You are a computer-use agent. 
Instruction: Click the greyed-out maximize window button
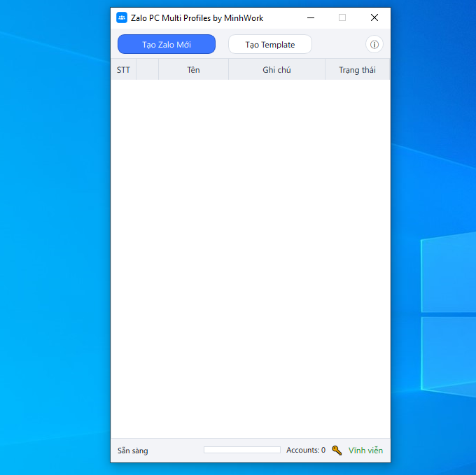(x=342, y=17)
